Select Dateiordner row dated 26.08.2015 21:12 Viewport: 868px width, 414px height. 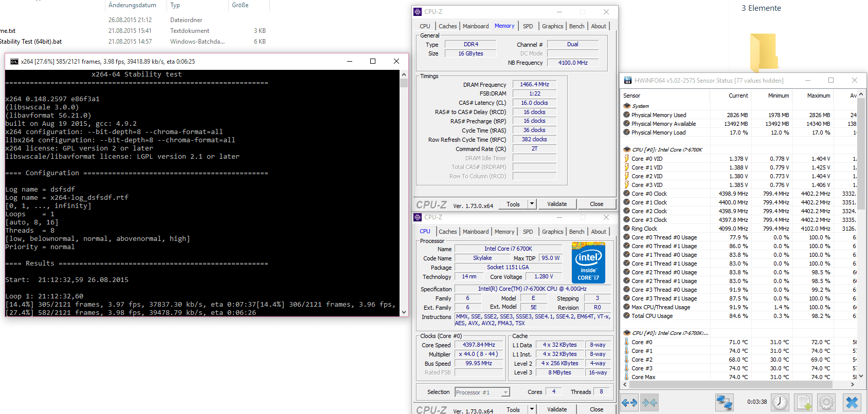(135, 20)
